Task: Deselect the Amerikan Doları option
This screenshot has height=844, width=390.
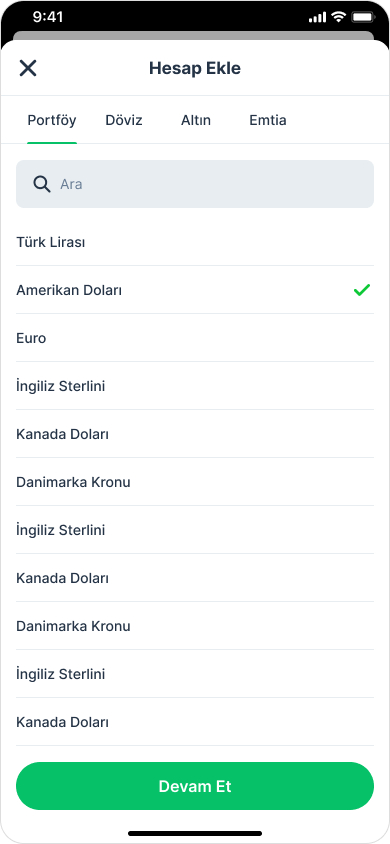Action: 195,290
